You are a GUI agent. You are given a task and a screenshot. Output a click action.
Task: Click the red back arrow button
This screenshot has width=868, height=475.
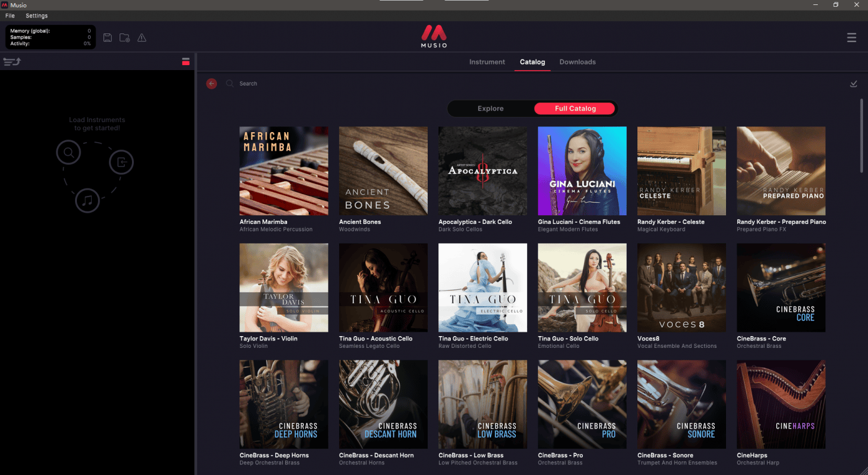pos(211,83)
